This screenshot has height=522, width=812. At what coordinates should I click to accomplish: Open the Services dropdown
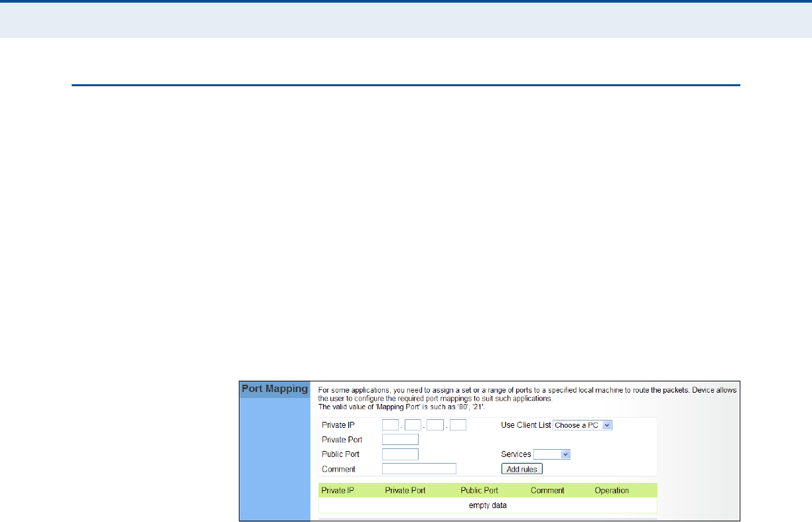[552, 454]
